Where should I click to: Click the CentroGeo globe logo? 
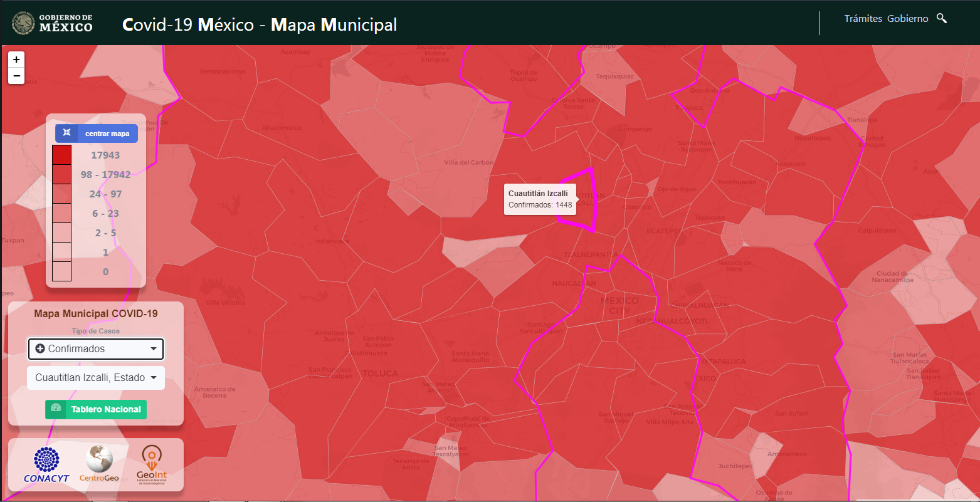(x=99, y=464)
